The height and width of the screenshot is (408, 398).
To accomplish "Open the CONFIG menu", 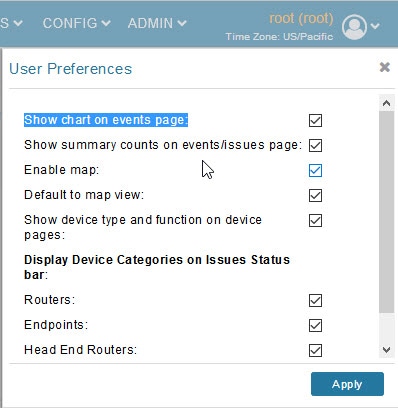I will [76, 23].
